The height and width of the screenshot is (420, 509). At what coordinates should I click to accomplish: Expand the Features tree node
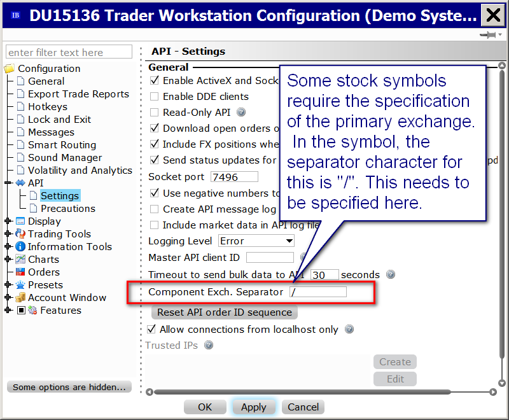click(x=8, y=311)
